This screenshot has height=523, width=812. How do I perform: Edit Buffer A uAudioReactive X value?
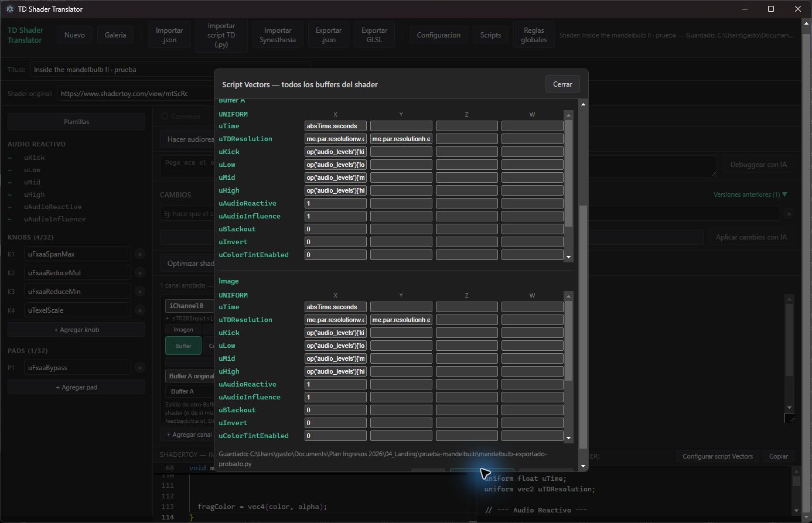[x=336, y=203]
